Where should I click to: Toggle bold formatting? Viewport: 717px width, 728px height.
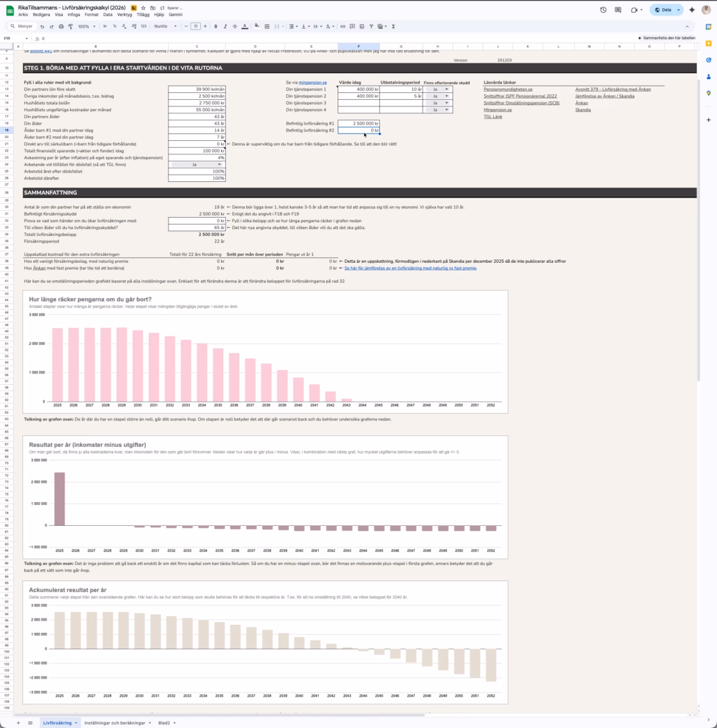click(x=216, y=26)
